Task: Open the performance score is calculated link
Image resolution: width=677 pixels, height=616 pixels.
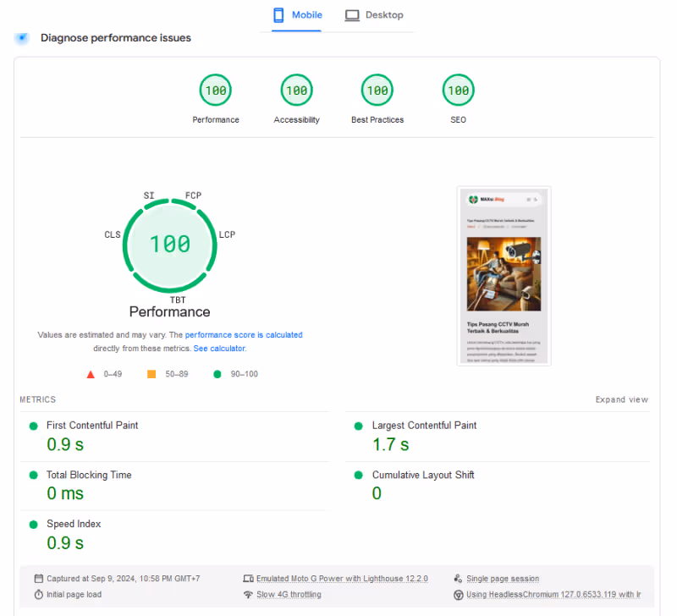Action: point(244,334)
